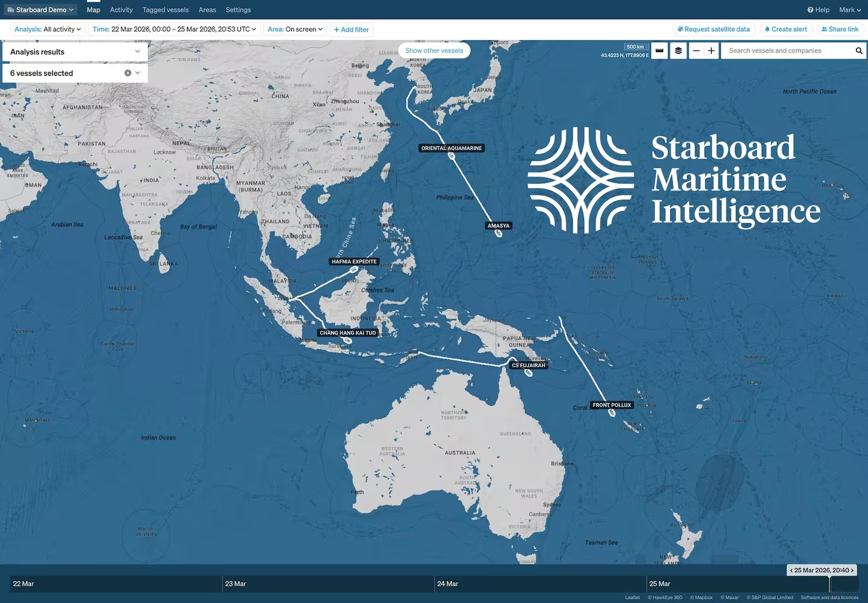
Task: Clear the 6 vessels selection
Action: click(128, 73)
